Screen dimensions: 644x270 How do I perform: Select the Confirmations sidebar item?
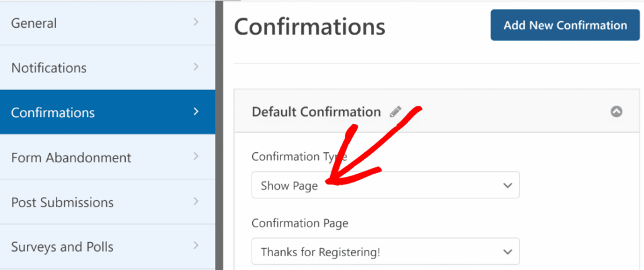(x=53, y=113)
